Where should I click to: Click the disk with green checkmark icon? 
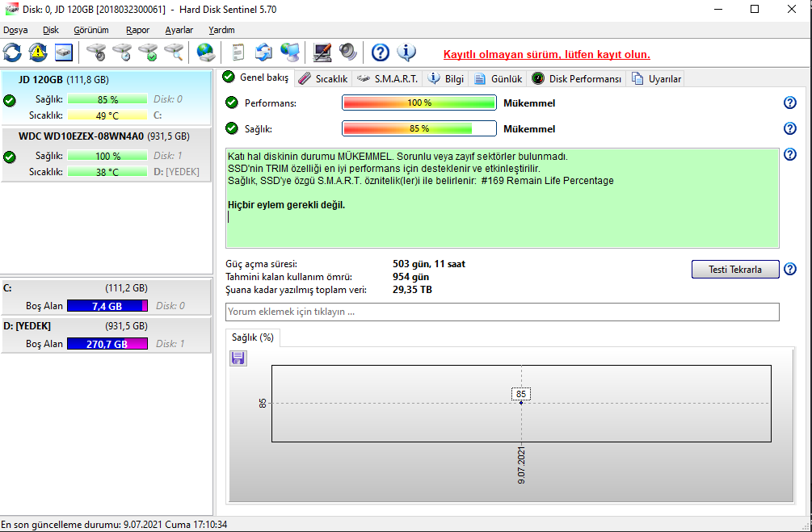click(x=148, y=52)
